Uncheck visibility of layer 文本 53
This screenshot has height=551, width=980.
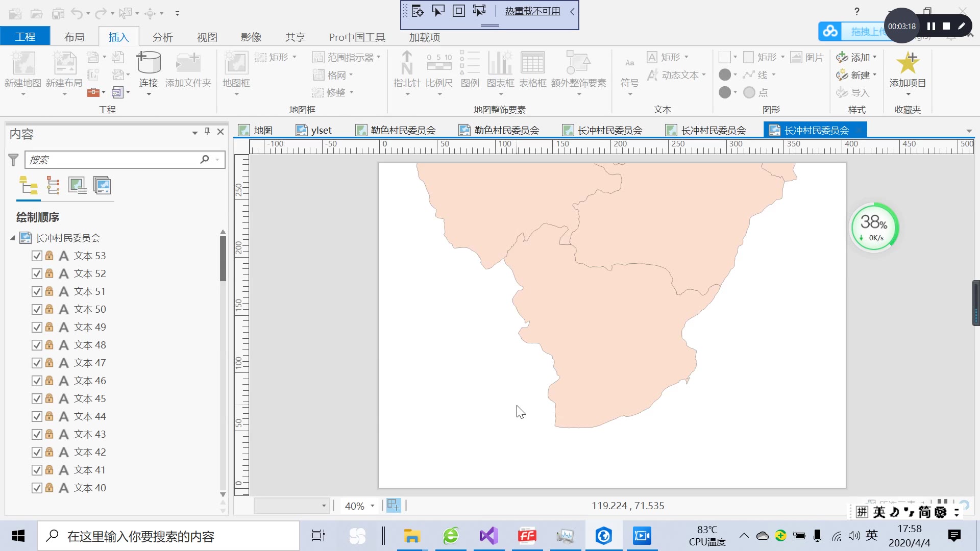[36, 256]
